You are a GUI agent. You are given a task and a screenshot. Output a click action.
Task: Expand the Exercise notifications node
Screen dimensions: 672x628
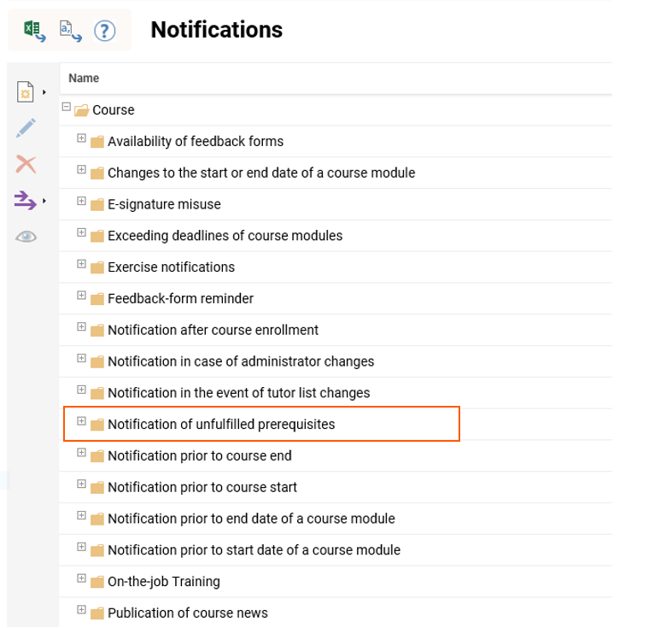81,264
